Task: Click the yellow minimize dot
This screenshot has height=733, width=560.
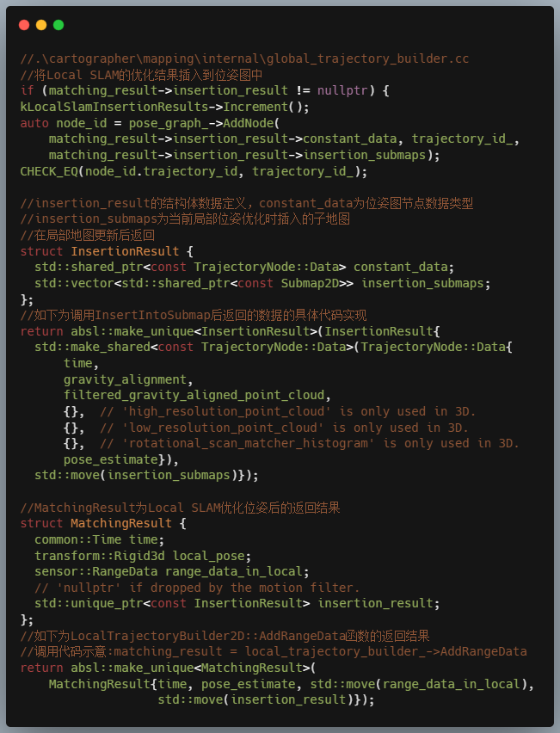Action: click(41, 25)
